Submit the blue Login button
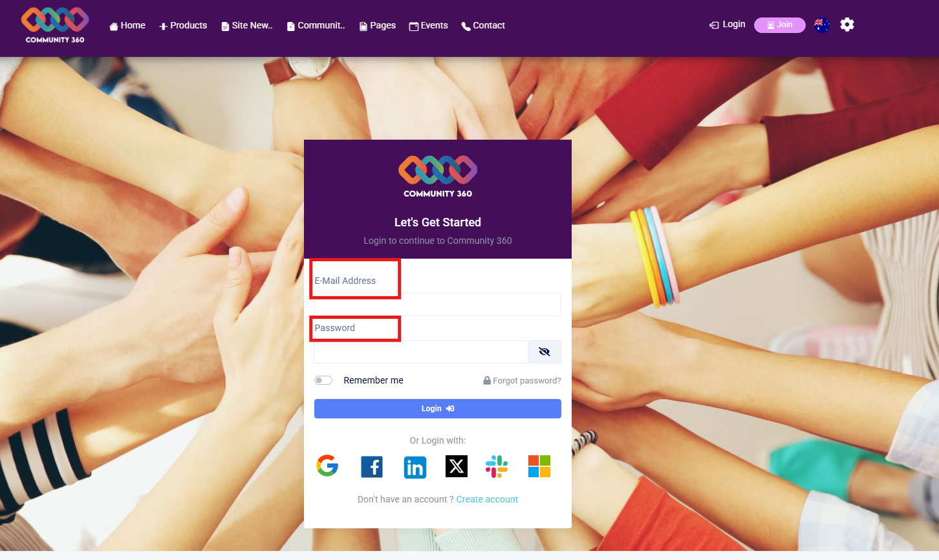The image size is (939, 560). point(438,409)
